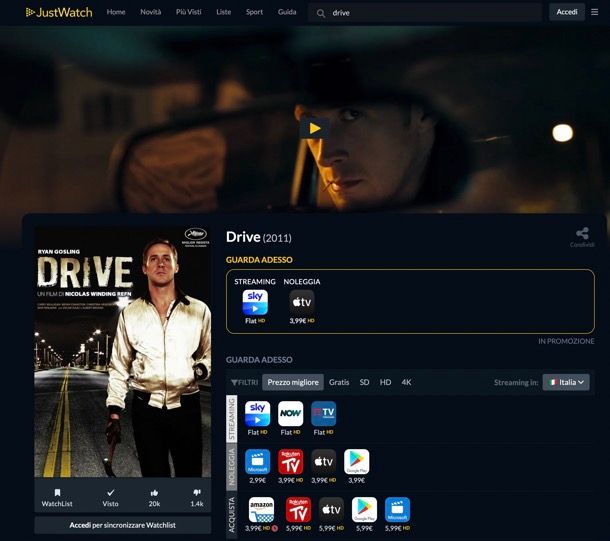This screenshot has width=610, height=541.
Task: Like the movie with thumbs up
Action: (154, 498)
